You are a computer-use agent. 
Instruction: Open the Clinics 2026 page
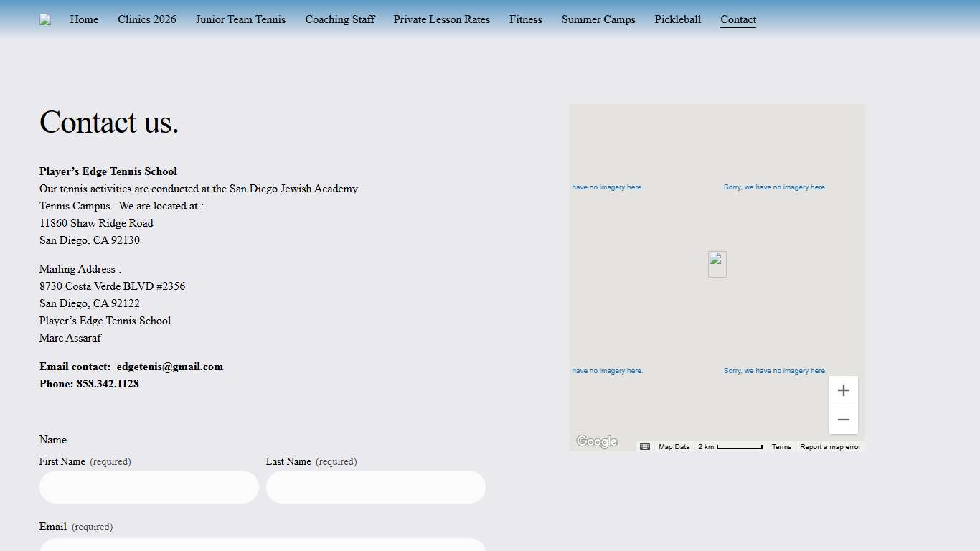click(x=147, y=19)
